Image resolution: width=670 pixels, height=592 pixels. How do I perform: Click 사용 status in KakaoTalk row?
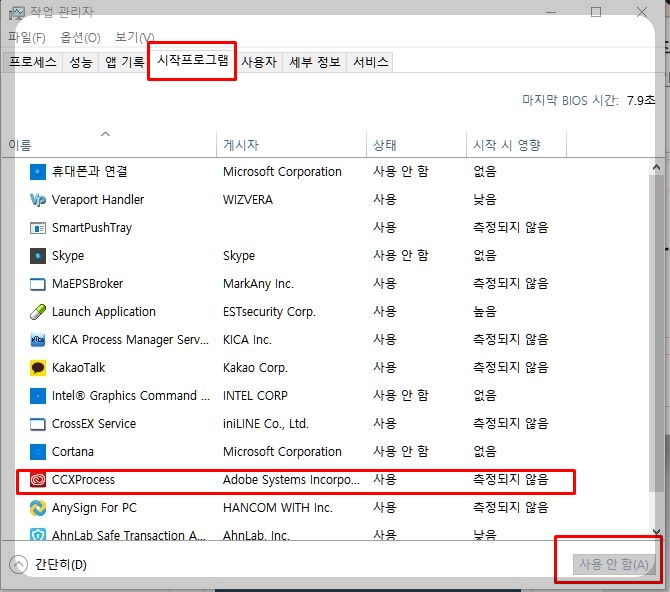point(385,368)
